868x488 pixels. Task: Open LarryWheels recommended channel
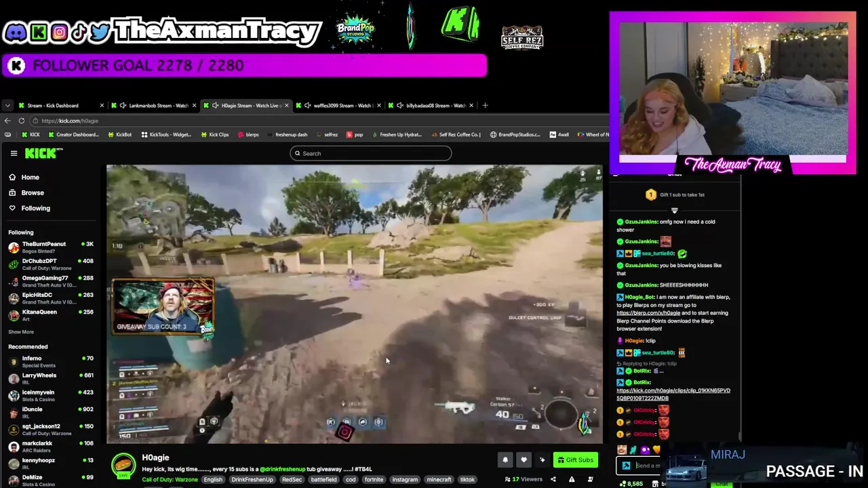(x=51, y=379)
